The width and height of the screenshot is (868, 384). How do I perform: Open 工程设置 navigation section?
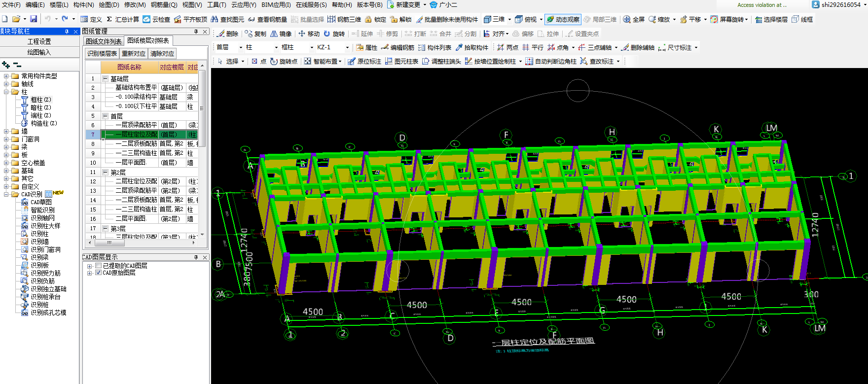(x=39, y=41)
